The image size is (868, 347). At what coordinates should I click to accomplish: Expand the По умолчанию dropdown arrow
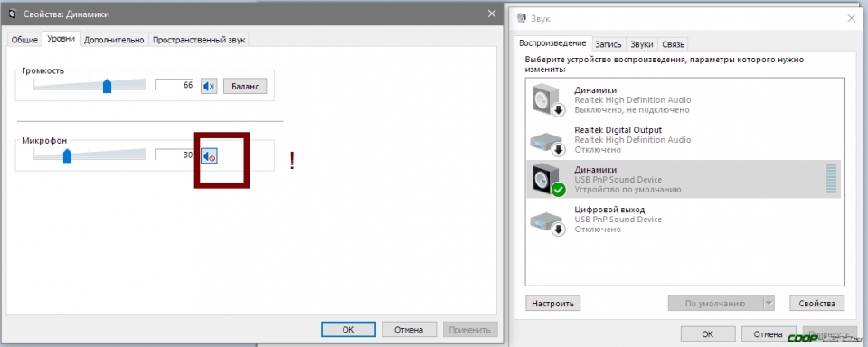769,304
